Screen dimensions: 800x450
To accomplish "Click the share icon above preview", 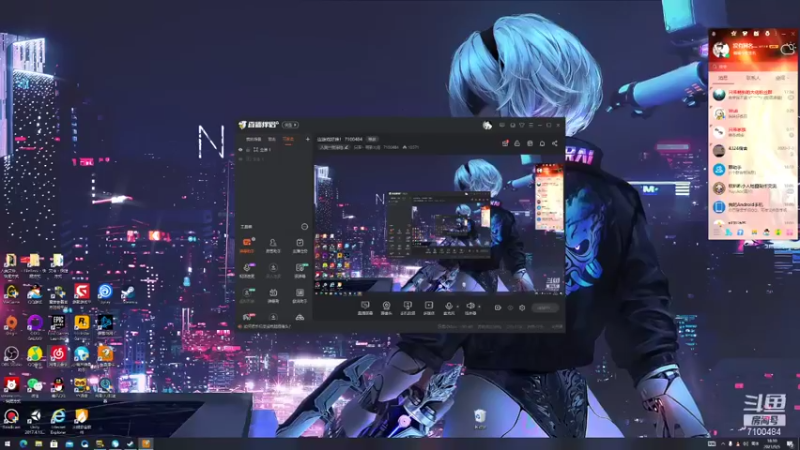I will tap(555, 143).
